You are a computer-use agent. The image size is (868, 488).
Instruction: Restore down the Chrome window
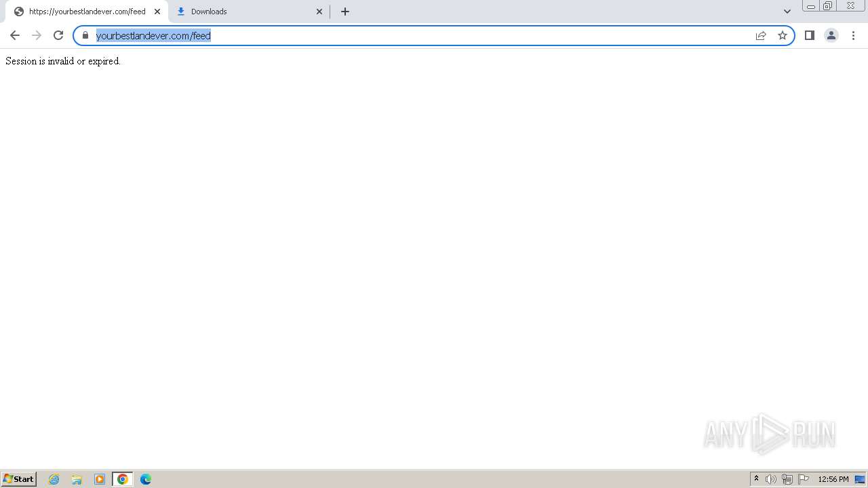tap(828, 6)
